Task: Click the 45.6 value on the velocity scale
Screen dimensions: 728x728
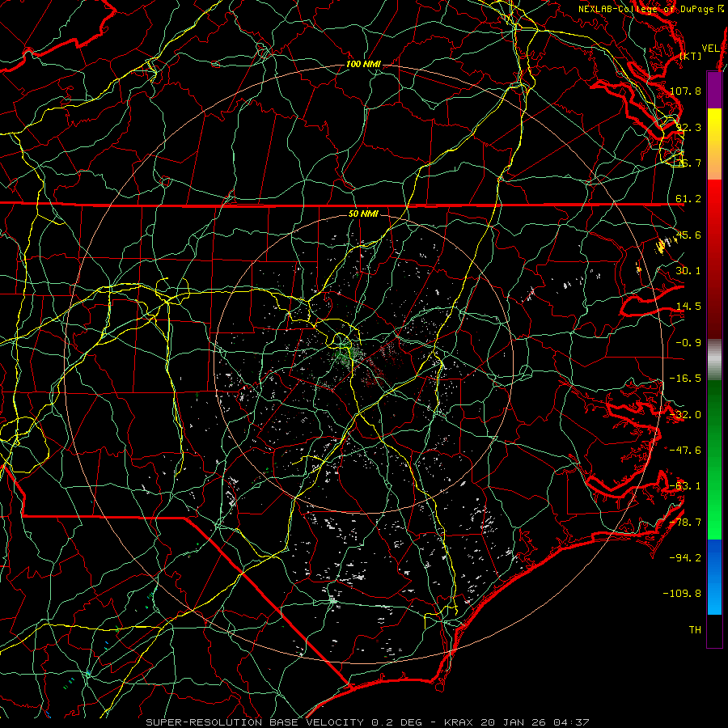Action: coord(688,235)
